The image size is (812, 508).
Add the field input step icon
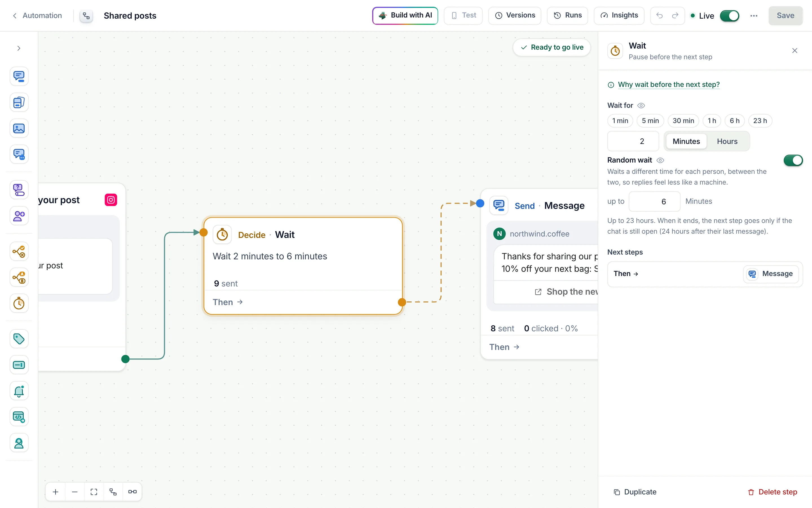click(x=19, y=365)
